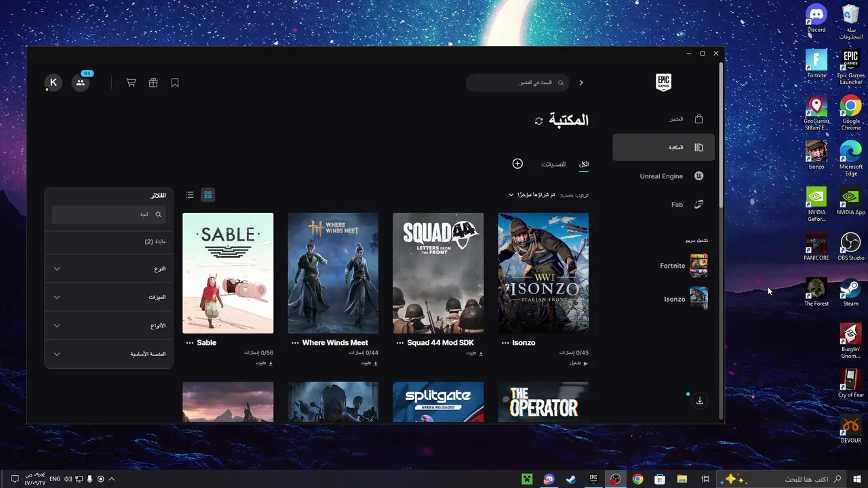Image resolution: width=868 pixels, height=488 pixels.
Task: Open The Forest desktop shortcut
Action: tap(816, 292)
